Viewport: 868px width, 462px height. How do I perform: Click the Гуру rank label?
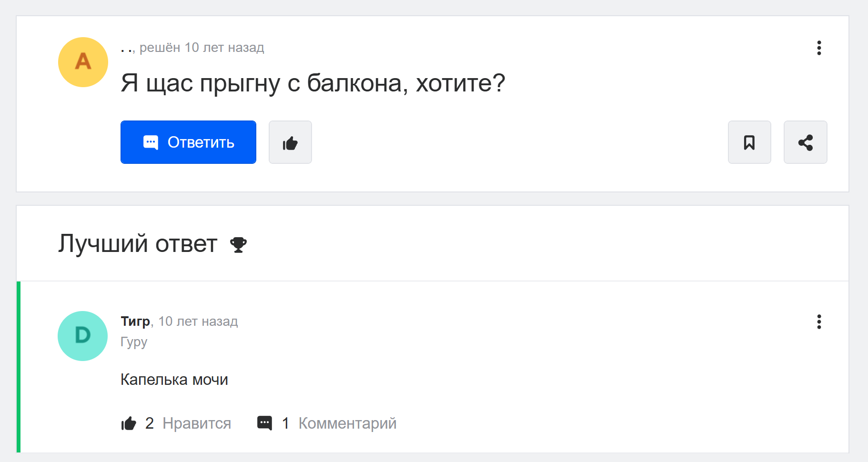pyautogui.click(x=134, y=342)
